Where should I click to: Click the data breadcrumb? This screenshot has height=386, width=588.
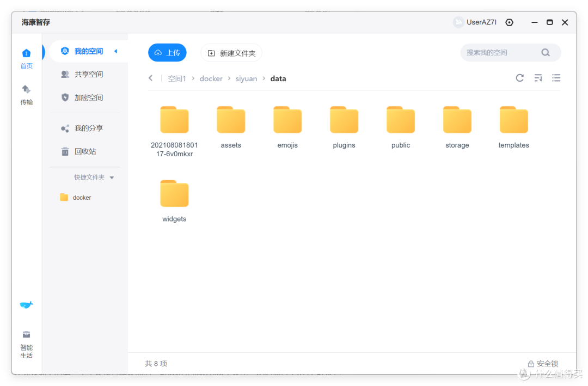pyautogui.click(x=278, y=78)
